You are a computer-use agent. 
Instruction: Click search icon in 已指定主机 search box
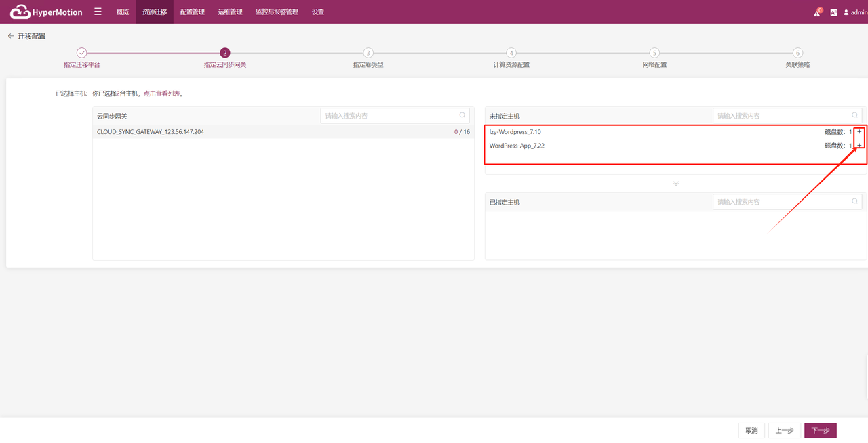(x=854, y=202)
